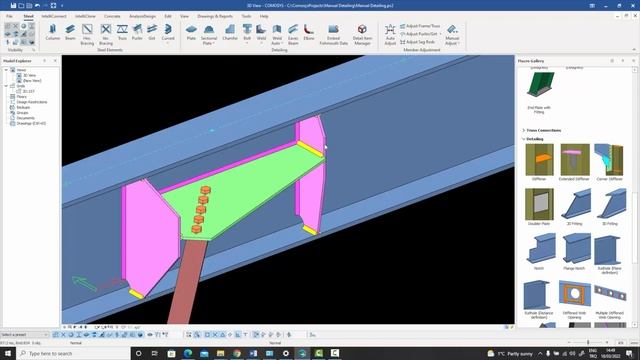The width and height of the screenshot is (640, 360).
Task: Click the Undo icon in title bar
Action: [37, 5]
